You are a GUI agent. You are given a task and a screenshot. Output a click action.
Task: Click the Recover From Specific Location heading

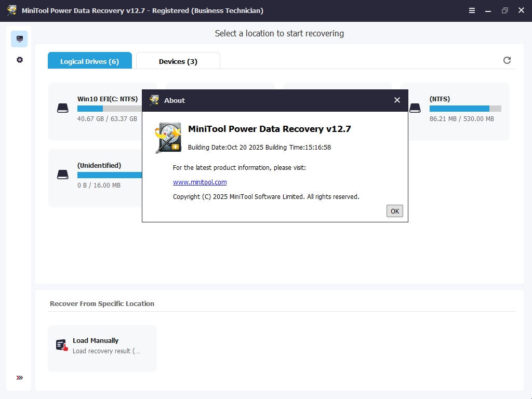coord(102,303)
